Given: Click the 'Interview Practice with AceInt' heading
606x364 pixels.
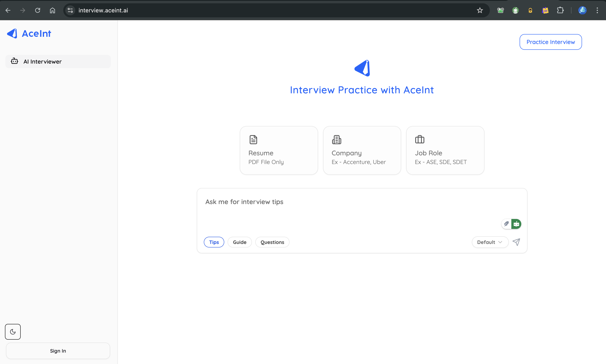Looking at the screenshot, I should click(x=362, y=90).
